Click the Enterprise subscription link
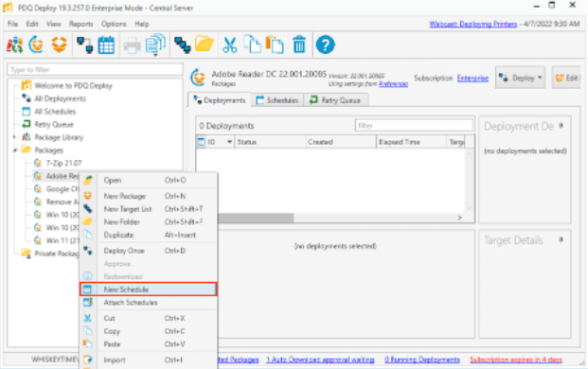This screenshot has width=588, height=369. tap(472, 78)
